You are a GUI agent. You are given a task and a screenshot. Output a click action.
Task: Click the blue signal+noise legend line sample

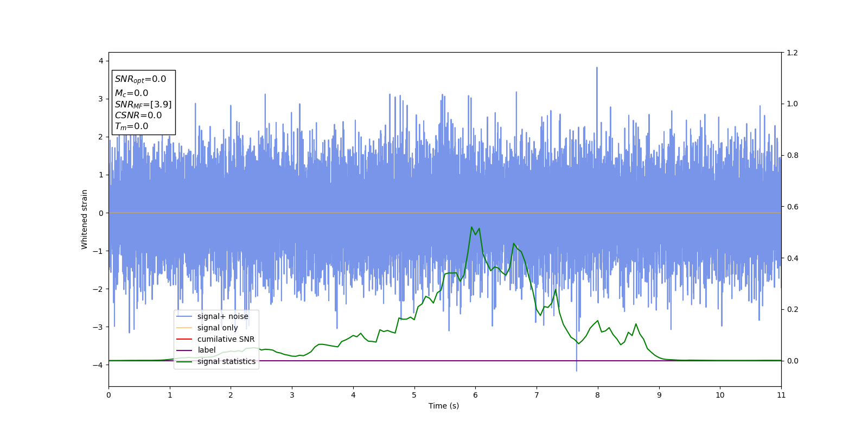[x=184, y=316]
